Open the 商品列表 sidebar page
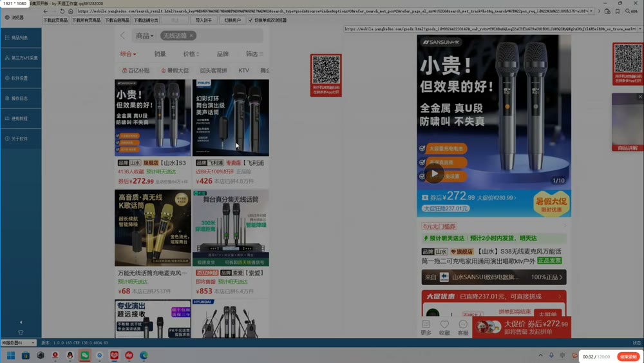 pos(21,37)
